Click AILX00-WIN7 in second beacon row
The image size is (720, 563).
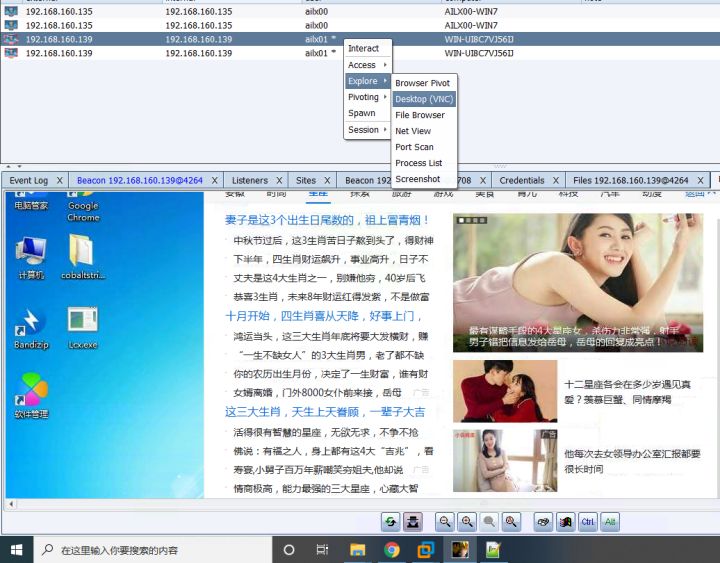tap(471, 25)
